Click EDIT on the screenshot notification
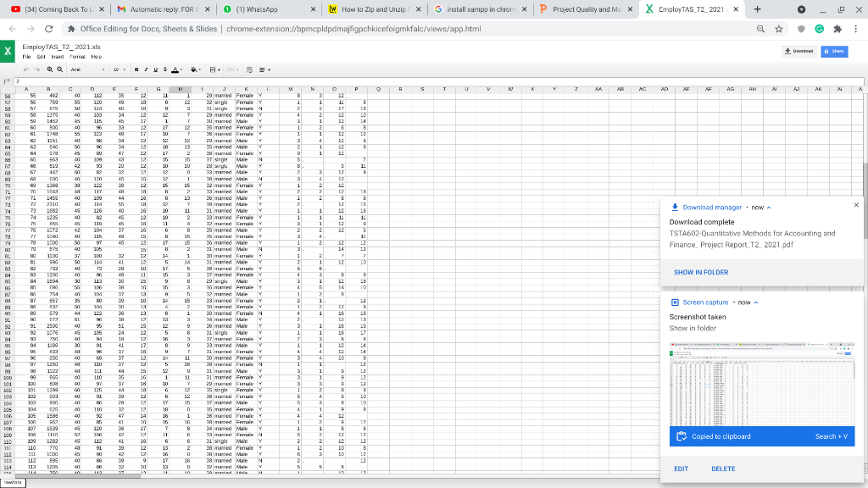Viewport: 868px width, 488px height. click(x=681, y=469)
